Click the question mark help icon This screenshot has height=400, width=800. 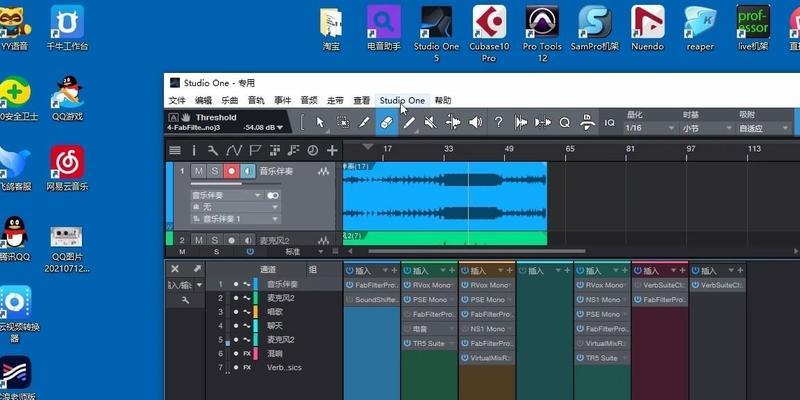coord(498,122)
